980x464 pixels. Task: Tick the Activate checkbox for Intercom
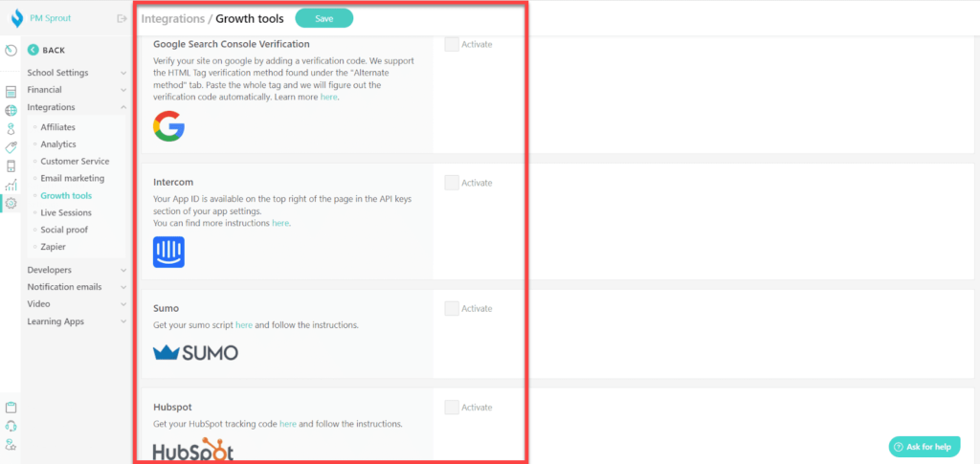(x=452, y=183)
